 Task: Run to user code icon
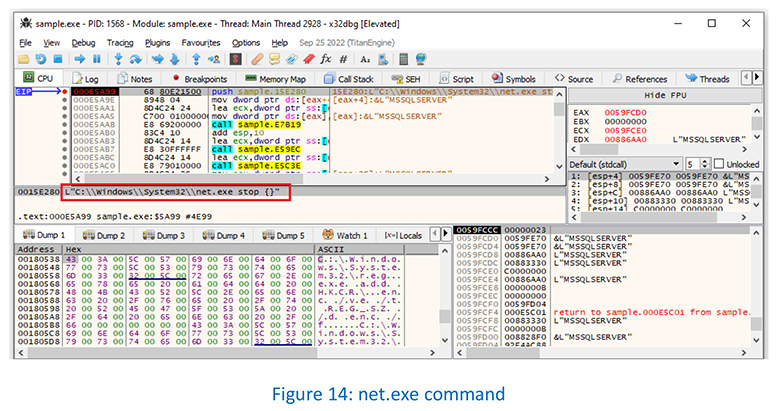click(x=214, y=59)
